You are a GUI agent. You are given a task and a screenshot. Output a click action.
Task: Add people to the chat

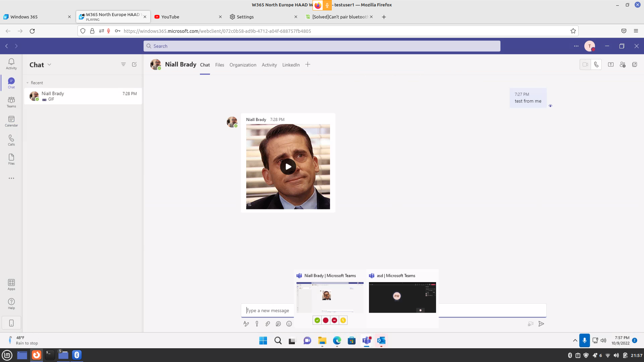(x=623, y=65)
